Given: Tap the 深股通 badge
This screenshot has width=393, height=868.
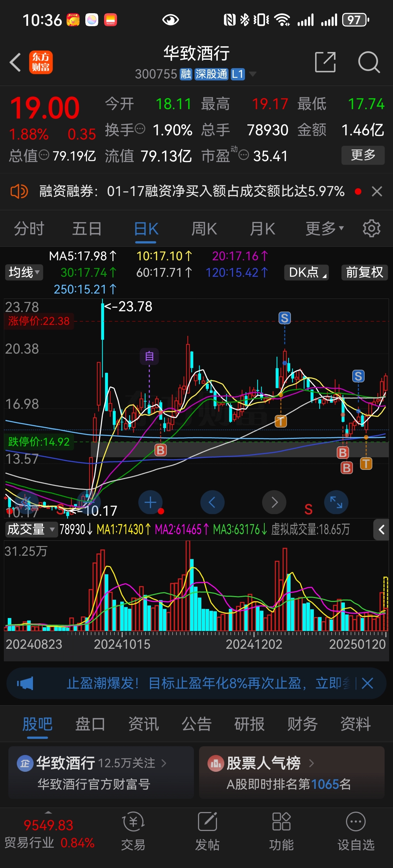Looking at the screenshot, I should tap(211, 74).
